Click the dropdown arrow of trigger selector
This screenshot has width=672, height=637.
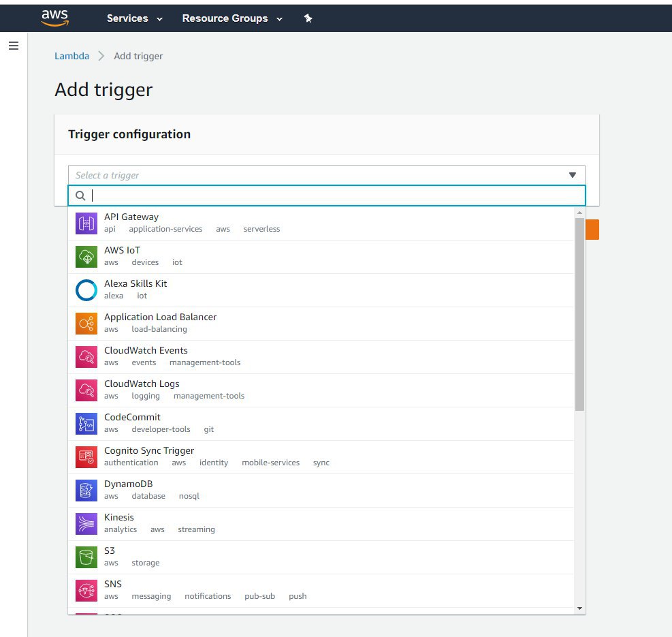pos(572,175)
